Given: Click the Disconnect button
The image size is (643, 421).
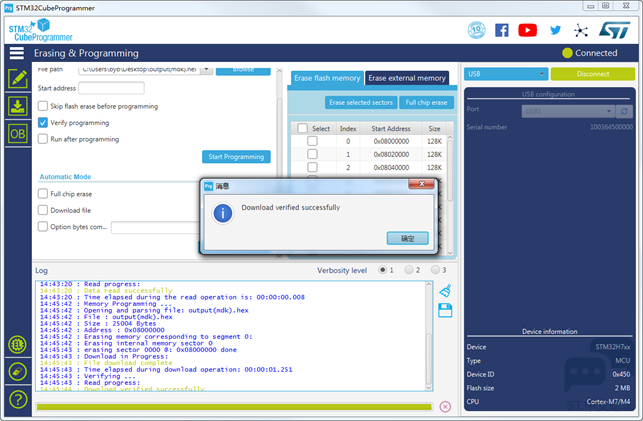Looking at the screenshot, I should coord(593,74).
